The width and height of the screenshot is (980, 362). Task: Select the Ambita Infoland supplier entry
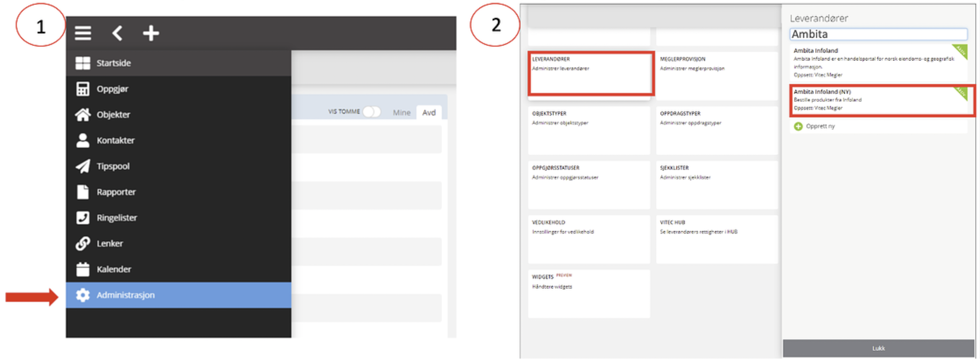[x=878, y=62]
